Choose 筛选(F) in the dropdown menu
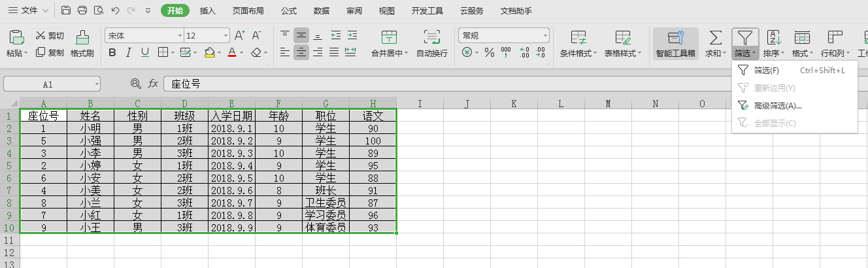The width and height of the screenshot is (868, 268). click(794, 70)
